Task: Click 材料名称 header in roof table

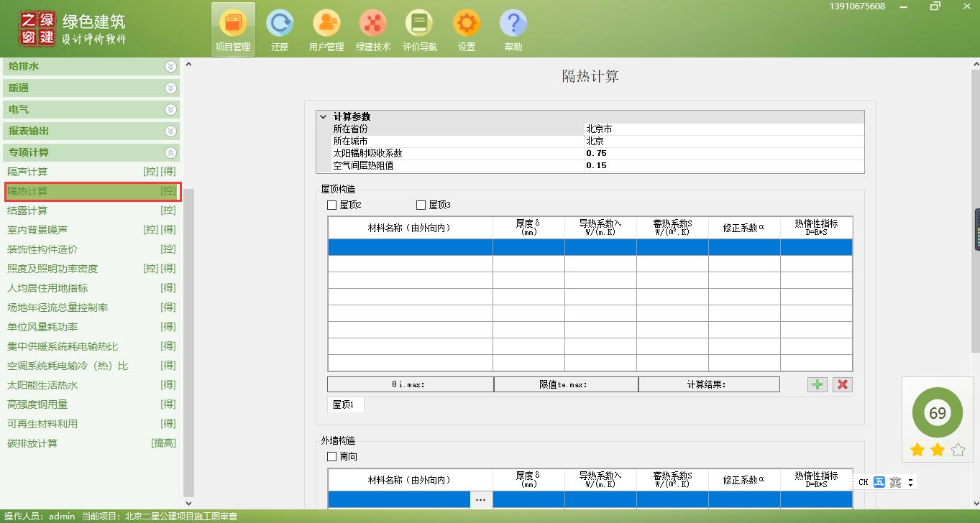Action: pyautogui.click(x=410, y=228)
